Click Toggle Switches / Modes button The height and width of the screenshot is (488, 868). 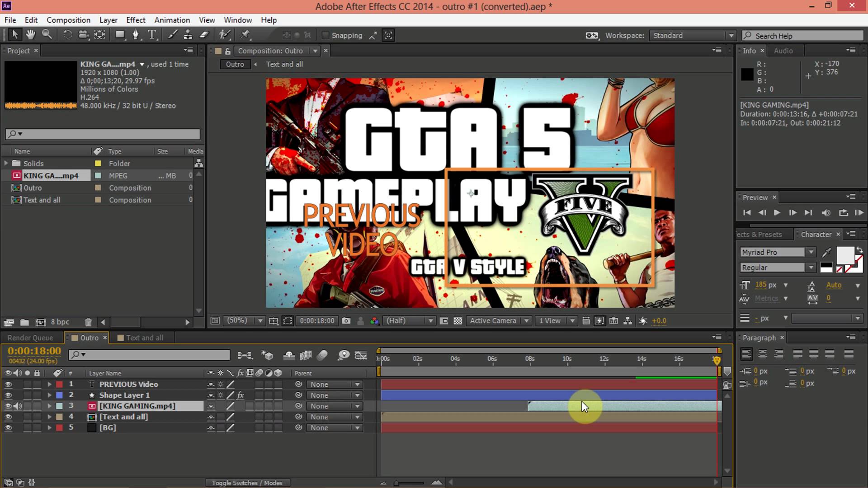[247, 483]
